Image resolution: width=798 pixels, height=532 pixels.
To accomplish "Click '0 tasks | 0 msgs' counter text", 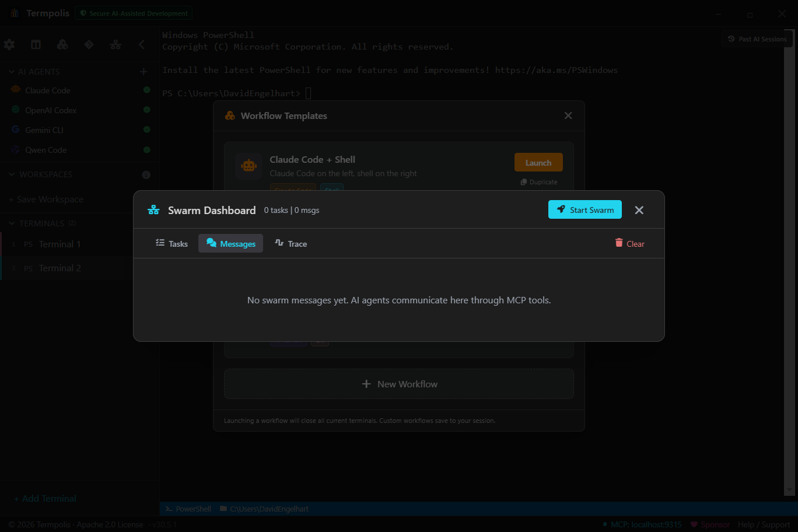I will [x=292, y=210].
